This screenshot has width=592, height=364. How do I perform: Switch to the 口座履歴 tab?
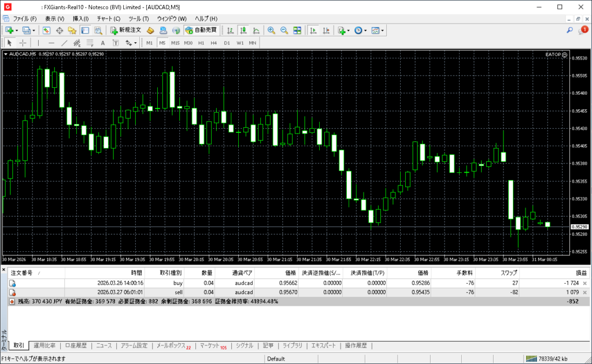click(x=76, y=346)
